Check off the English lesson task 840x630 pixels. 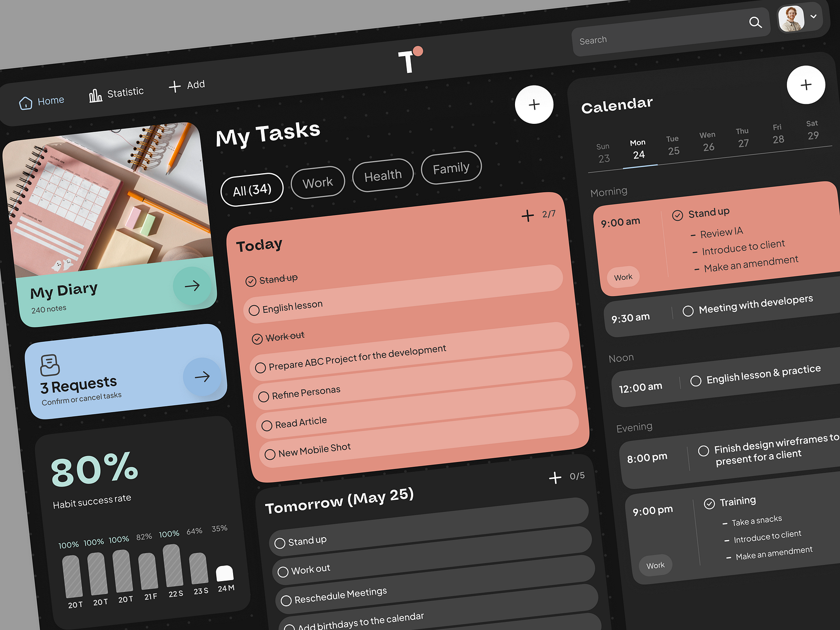pyautogui.click(x=254, y=310)
